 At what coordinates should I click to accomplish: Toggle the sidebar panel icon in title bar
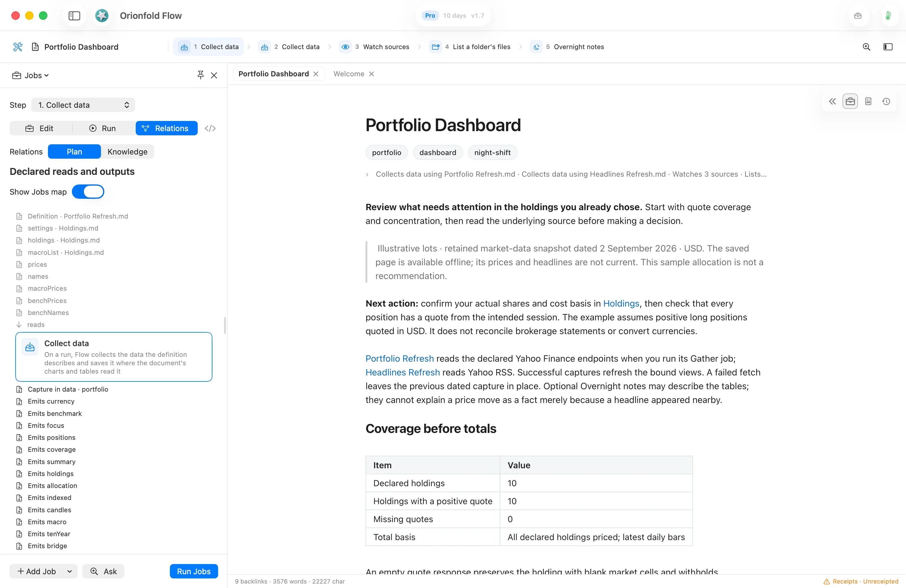tap(74, 16)
